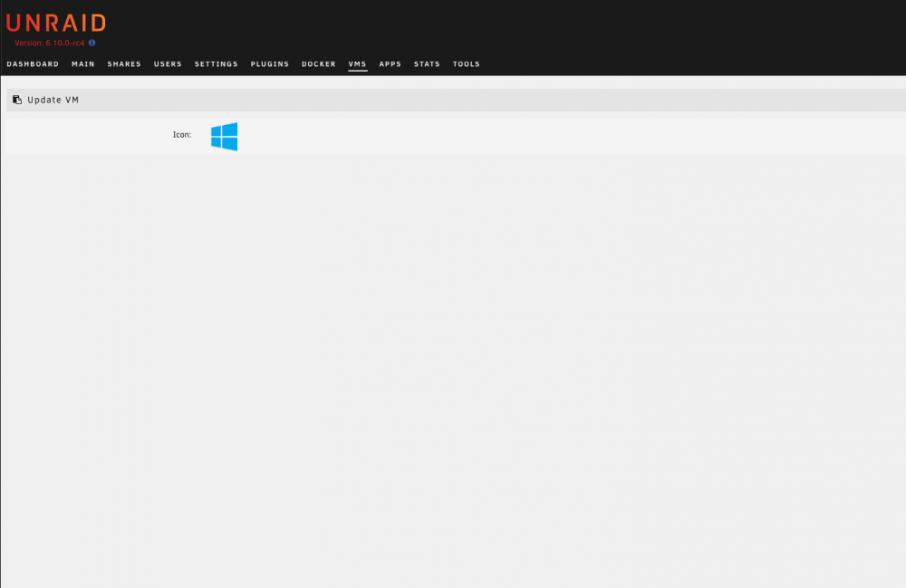Open the Tools tab

click(x=467, y=64)
